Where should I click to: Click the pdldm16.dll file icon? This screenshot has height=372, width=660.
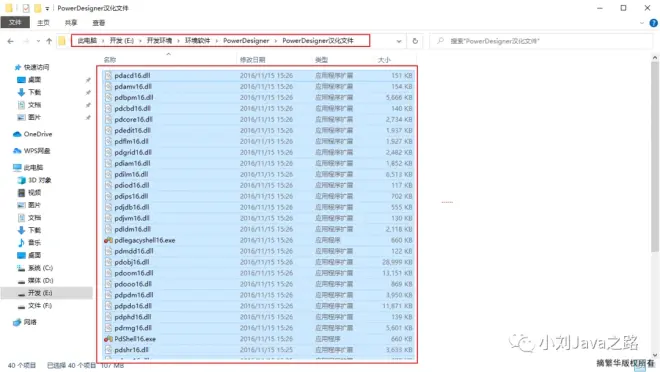tap(108, 229)
